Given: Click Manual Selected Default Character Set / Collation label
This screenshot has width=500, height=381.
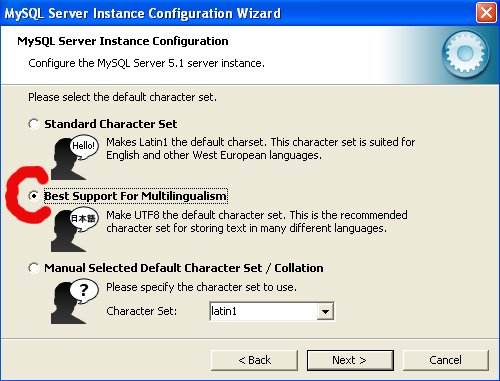Looking at the screenshot, I should [x=184, y=268].
